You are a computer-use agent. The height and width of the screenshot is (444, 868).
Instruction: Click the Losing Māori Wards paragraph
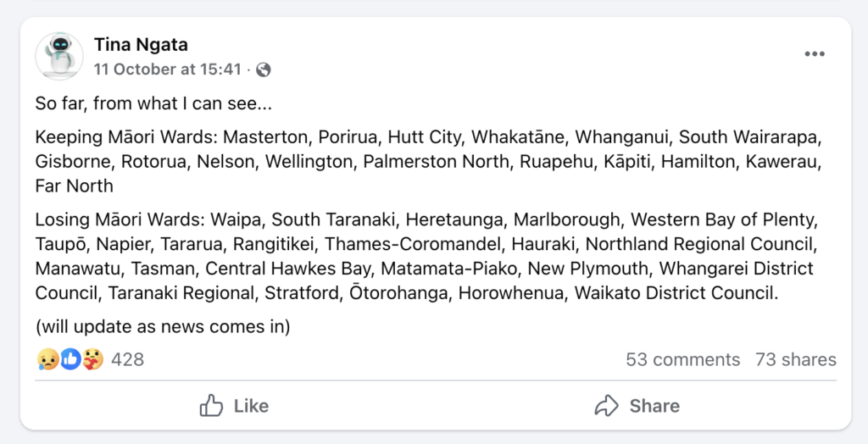[x=424, y=257]
